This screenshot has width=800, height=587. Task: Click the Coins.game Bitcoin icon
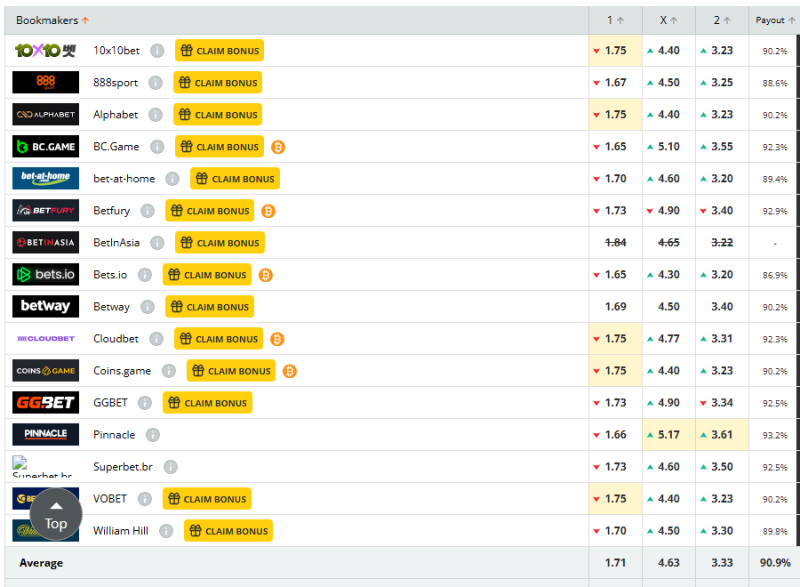[289, 371]
